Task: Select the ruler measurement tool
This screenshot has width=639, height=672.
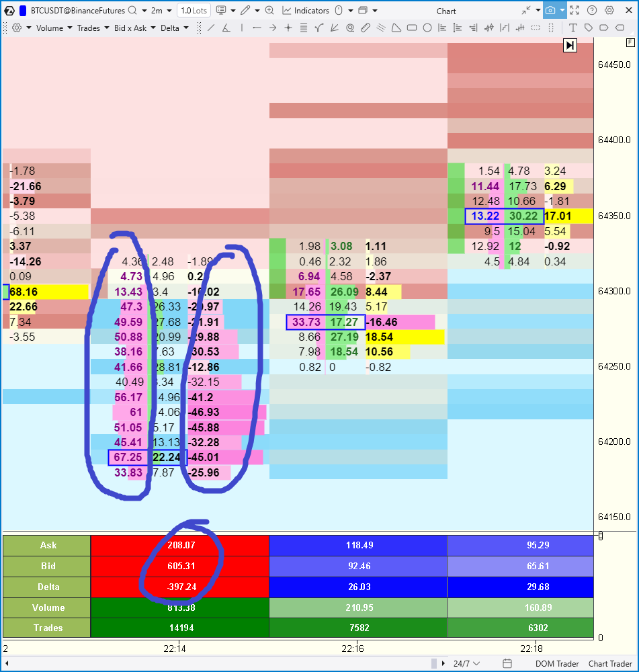Action: pos(365,28)
